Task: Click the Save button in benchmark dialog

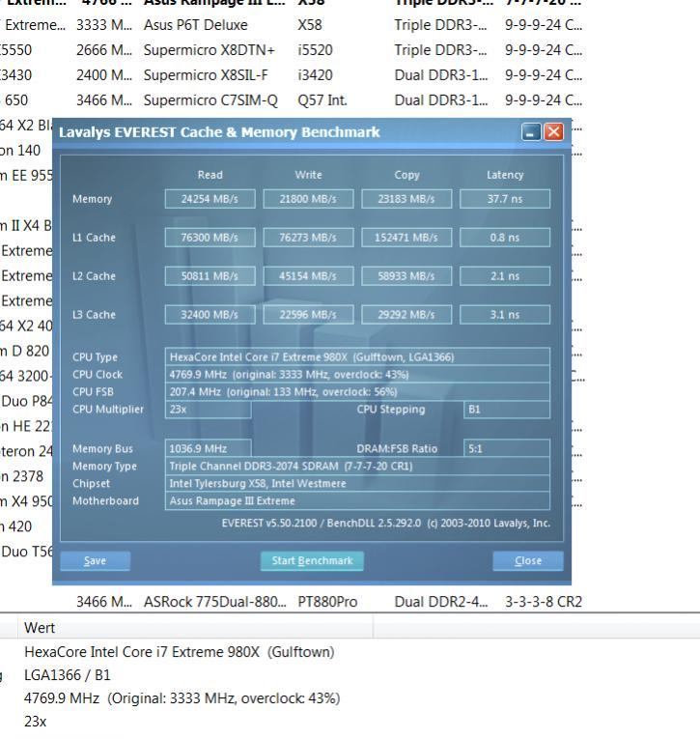Action: coord(96,561)
